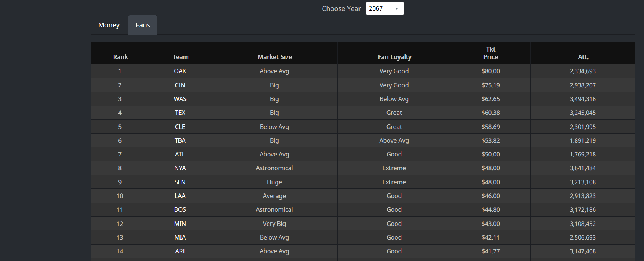Open the NYA team link
The width and height of the screenshot is (644, 261).
(x=180, y=168)
